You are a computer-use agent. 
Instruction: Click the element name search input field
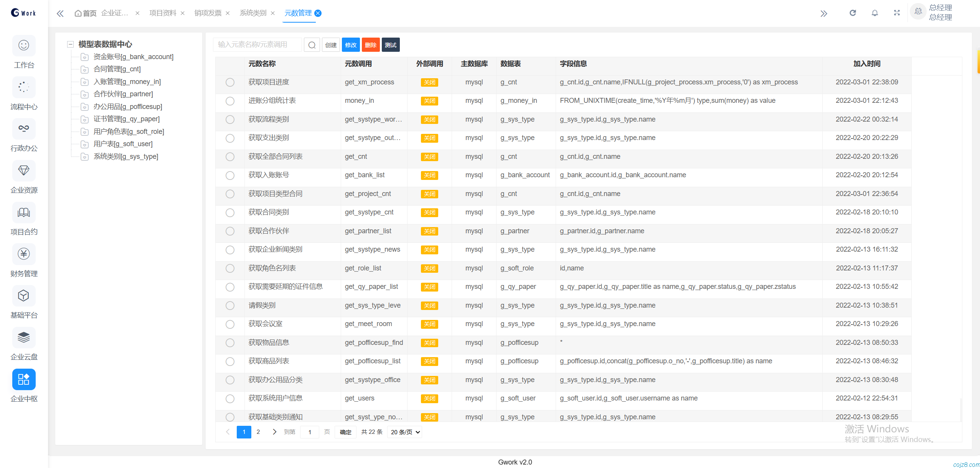pos(257,45)
